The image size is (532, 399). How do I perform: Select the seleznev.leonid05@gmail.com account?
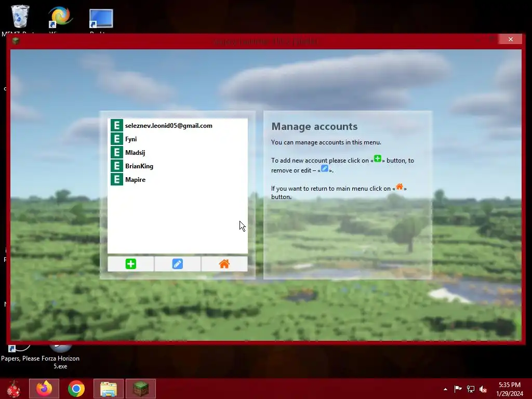click(x=178, y=126)
